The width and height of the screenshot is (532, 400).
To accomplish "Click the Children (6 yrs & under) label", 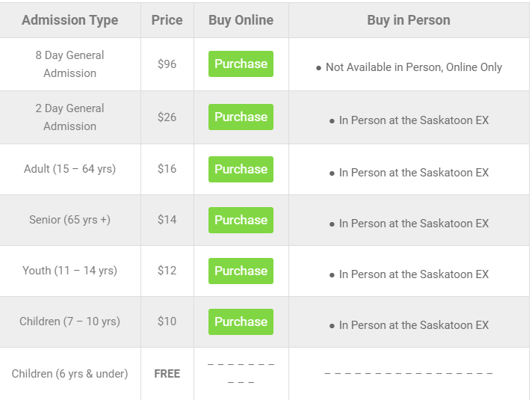I will (x=70, y=374).
